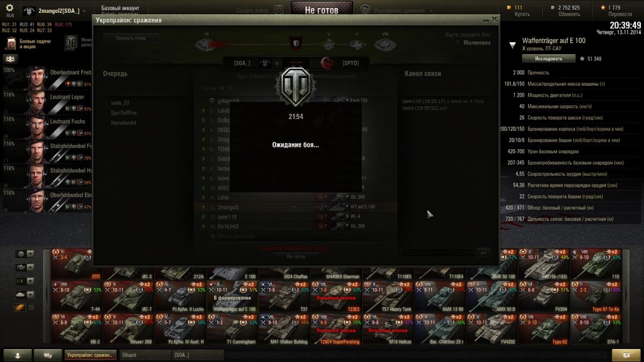644x362 pixels.
Task: Select the 110 tank in the carousel
Action: 596,264
